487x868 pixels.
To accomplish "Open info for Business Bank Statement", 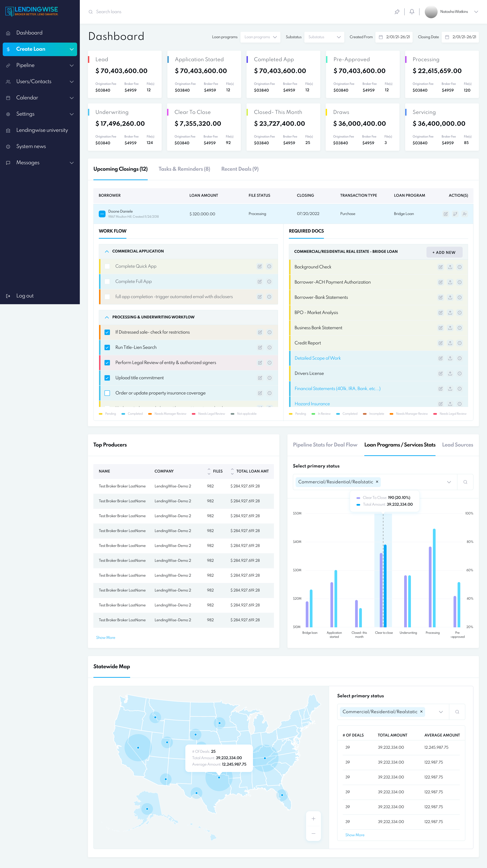I will click(459, 328).
